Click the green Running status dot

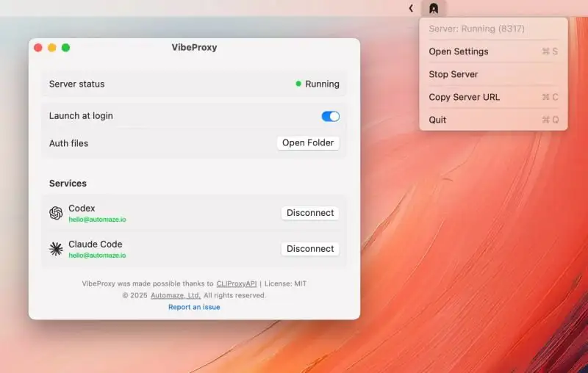tap(298, 84)
